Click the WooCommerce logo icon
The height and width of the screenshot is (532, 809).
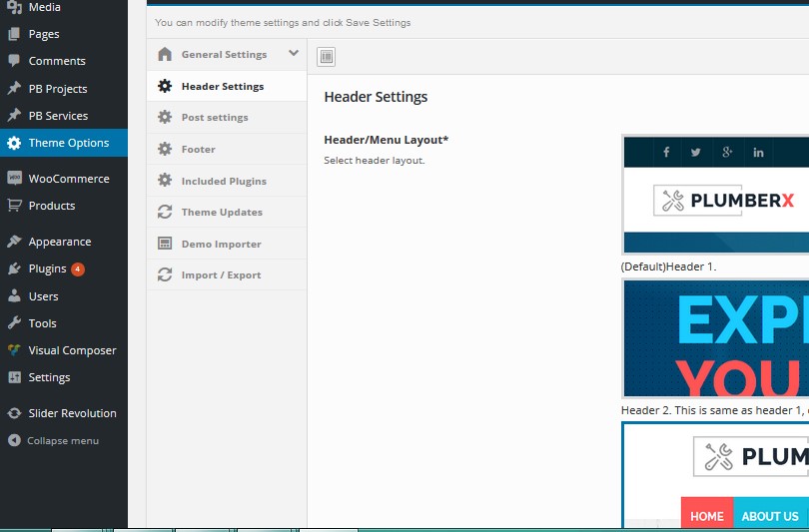[14, 179]
